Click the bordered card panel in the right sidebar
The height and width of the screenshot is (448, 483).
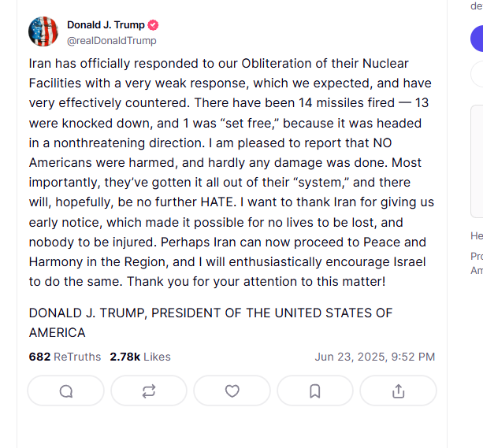[477, 161]
